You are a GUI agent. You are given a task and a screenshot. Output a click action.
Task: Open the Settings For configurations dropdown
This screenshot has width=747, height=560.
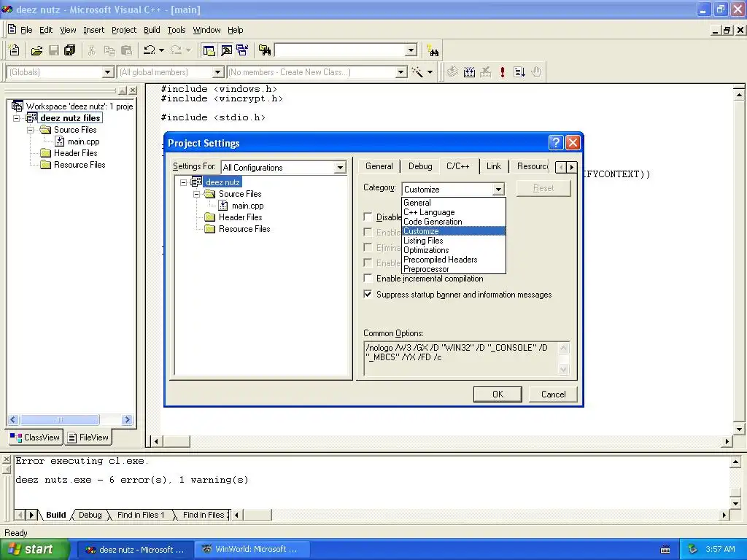[340, 167]
